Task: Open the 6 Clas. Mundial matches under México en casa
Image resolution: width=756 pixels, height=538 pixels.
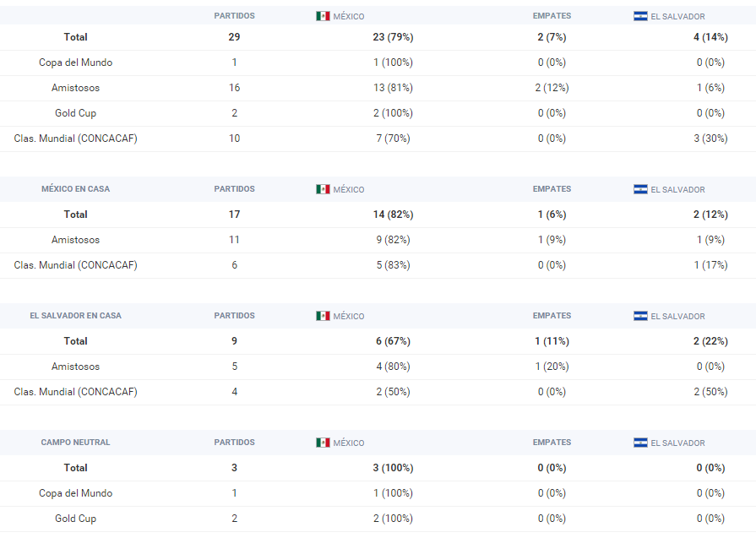Action: pyautogui.click(x=234, y=265)
